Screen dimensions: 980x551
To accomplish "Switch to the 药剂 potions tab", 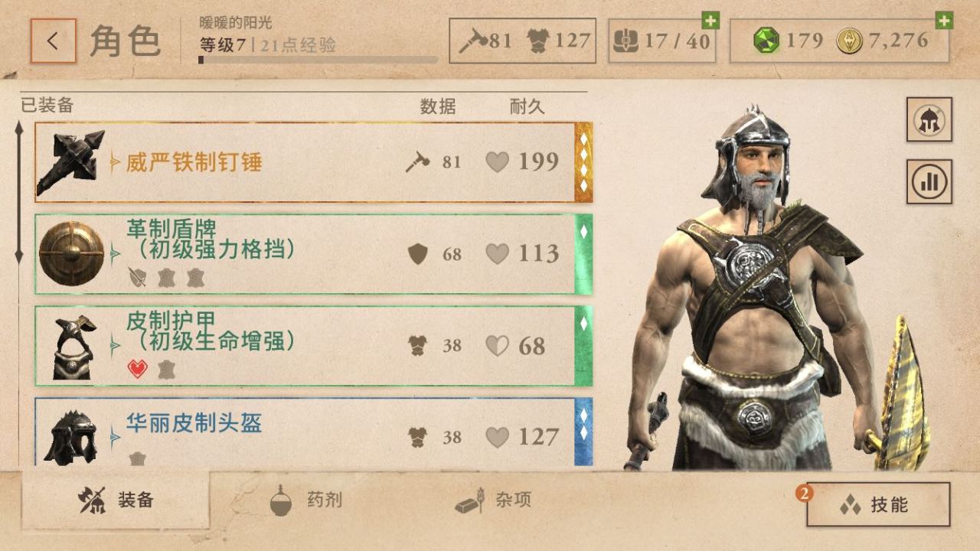I will coord(305,500).
